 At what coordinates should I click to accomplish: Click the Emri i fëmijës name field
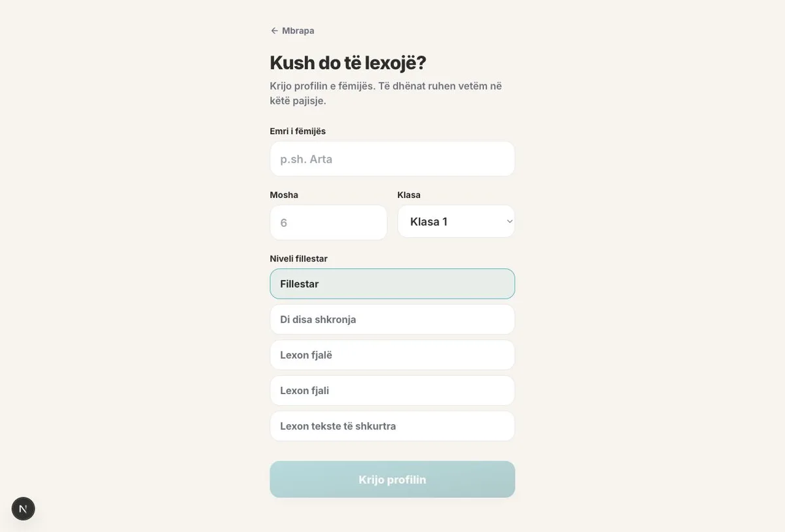click(392, 159)
